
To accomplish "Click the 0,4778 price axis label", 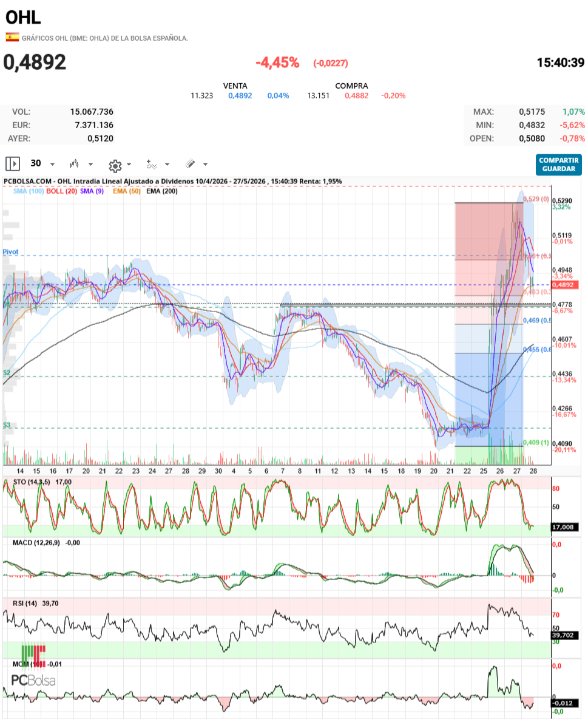I will 562,304.
